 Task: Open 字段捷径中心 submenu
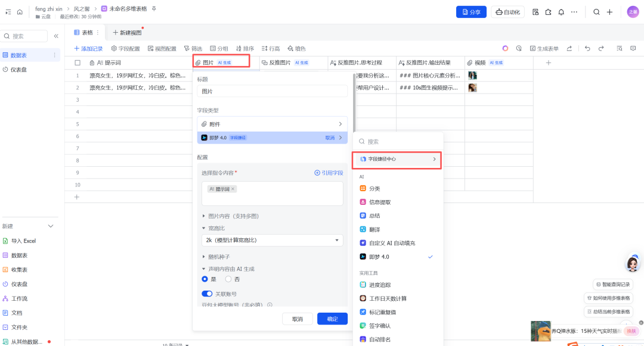pos(397,159)
